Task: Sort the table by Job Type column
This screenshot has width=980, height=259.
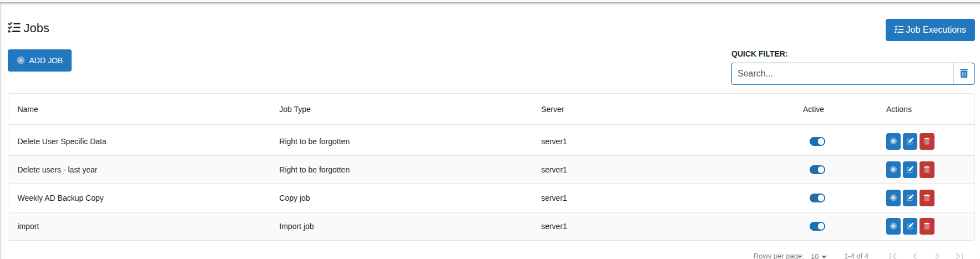Action: point(295,109)
